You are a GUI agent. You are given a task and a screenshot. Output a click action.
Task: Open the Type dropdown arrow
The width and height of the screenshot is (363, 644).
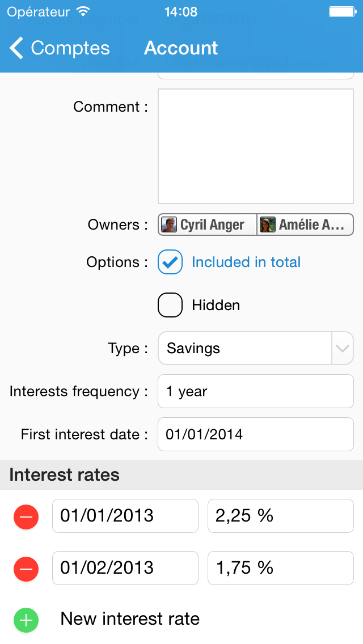(342, 348)
